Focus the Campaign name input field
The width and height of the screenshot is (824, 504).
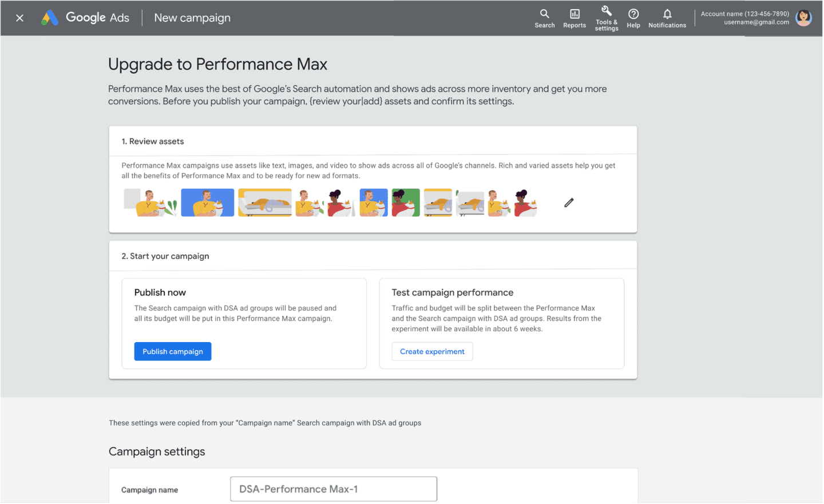[334, 489]
